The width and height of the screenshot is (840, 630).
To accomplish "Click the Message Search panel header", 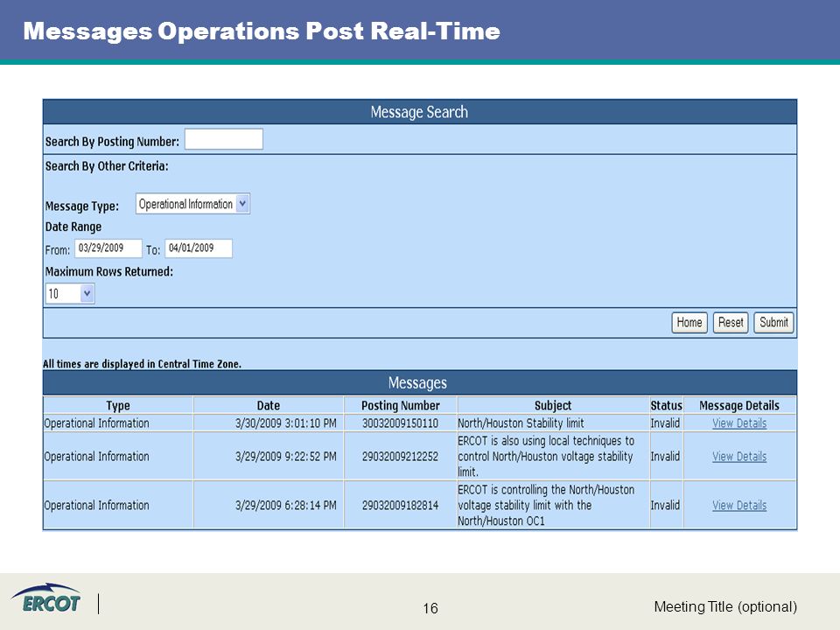I will click(419, 112).
